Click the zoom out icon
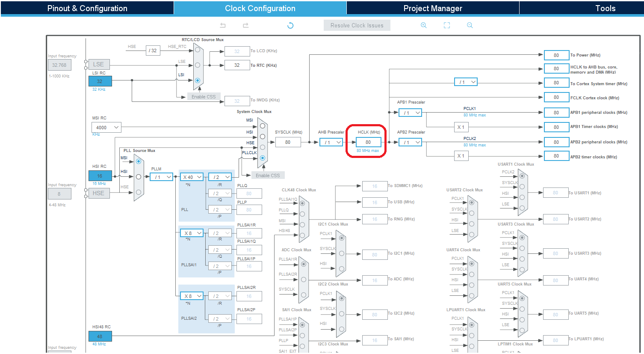The image size is (644, 354). 470,25
